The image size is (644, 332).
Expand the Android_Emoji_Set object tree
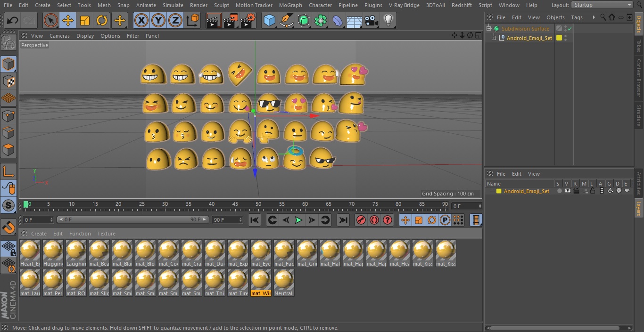494,38
